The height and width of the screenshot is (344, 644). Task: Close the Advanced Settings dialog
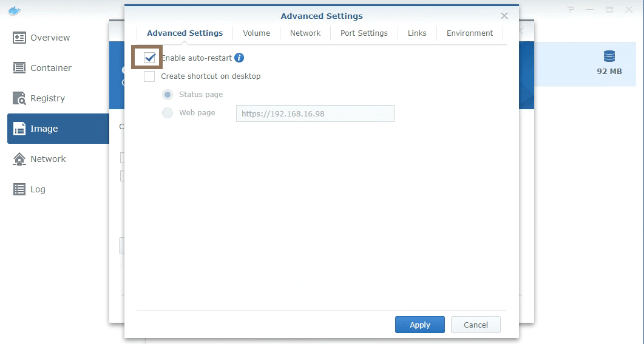(504, 16)
